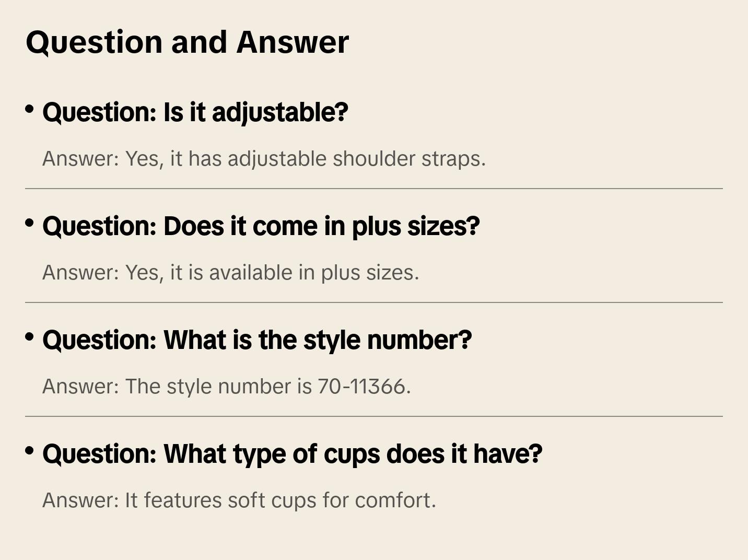Click the "Answer:" label before "Yes, it has"
Image resolution: width=748 pixels, height=560 pixels.
pyautogui.click(x=81, y=159)
